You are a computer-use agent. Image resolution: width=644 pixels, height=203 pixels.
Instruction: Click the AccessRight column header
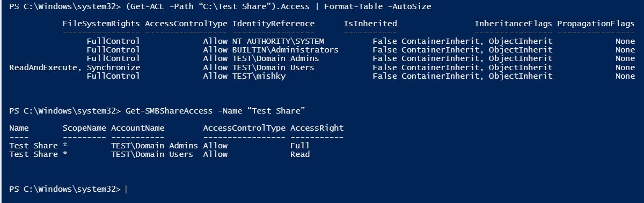click(x=317, y=129)
